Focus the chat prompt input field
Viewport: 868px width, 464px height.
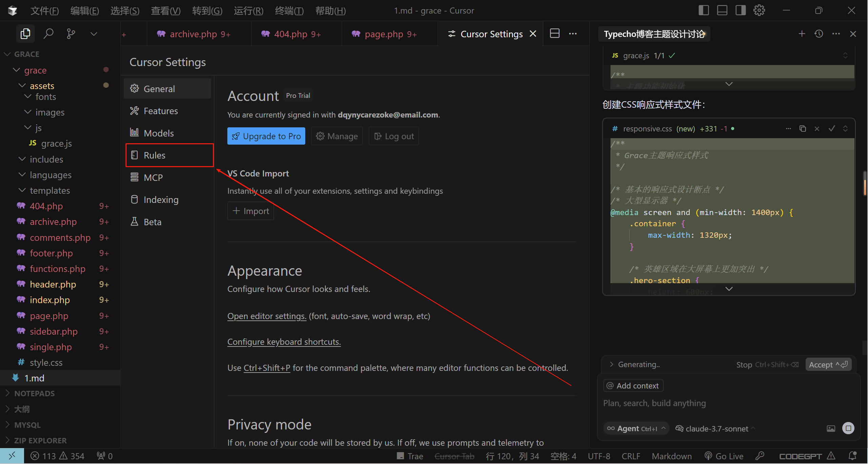click(x=728, y=403)
